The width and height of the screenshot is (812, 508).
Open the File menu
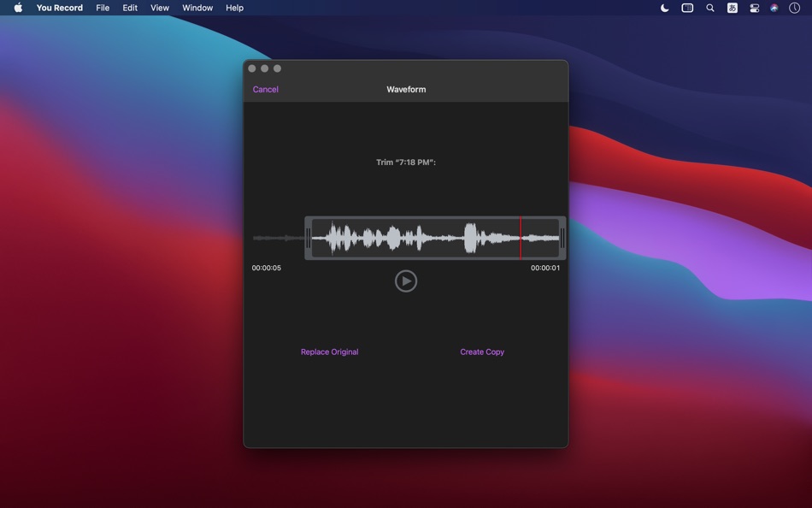(x=102, y=8)
